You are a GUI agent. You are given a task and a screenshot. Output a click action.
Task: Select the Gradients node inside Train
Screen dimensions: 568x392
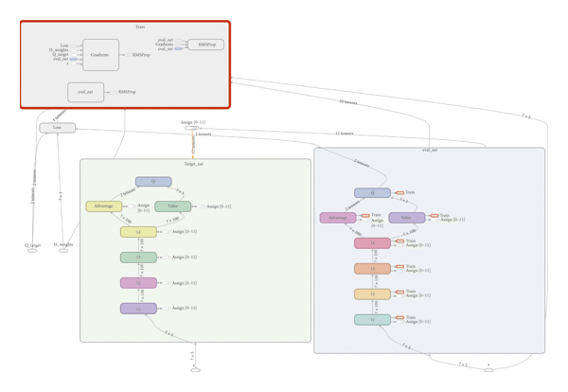coord(100,55)
